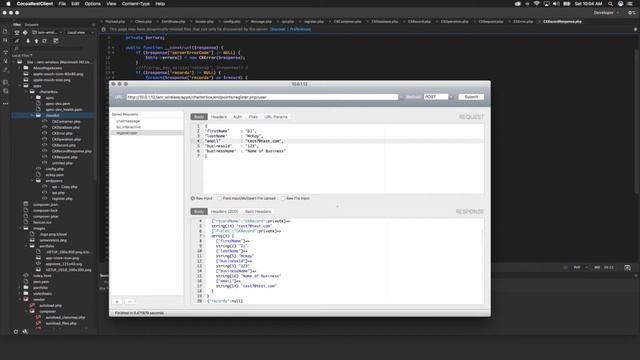This screenshot has height=360, width=640.
Task: Switch to CKContainer.php document tab
Action: tap(347, 21)
